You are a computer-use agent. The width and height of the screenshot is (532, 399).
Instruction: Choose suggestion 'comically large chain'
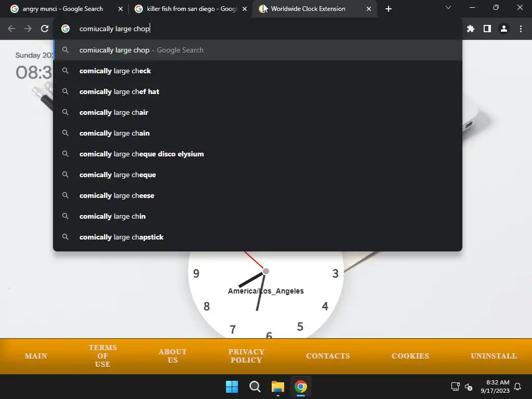[x=258, y=133]
